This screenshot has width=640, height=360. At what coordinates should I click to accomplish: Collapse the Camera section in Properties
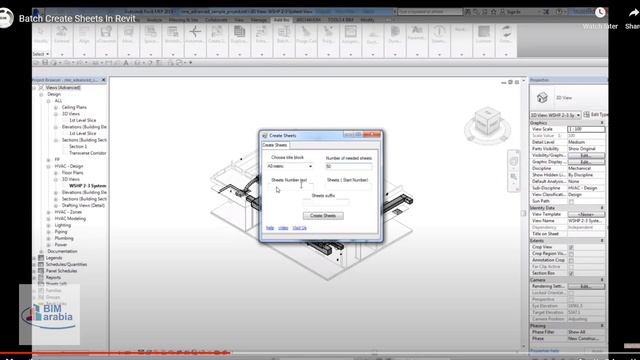point(602,280)
